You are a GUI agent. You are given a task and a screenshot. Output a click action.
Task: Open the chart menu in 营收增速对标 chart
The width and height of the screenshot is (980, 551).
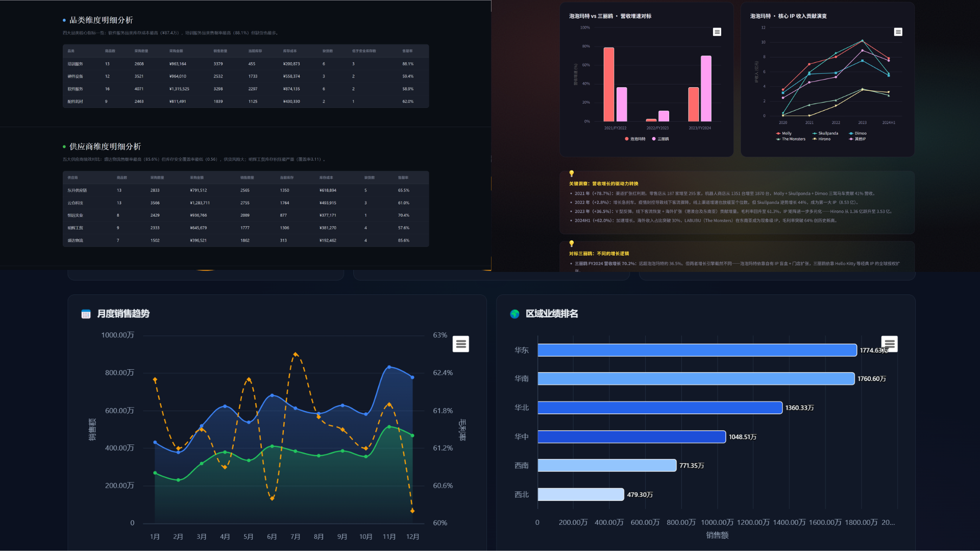click(x=717, y=32)
